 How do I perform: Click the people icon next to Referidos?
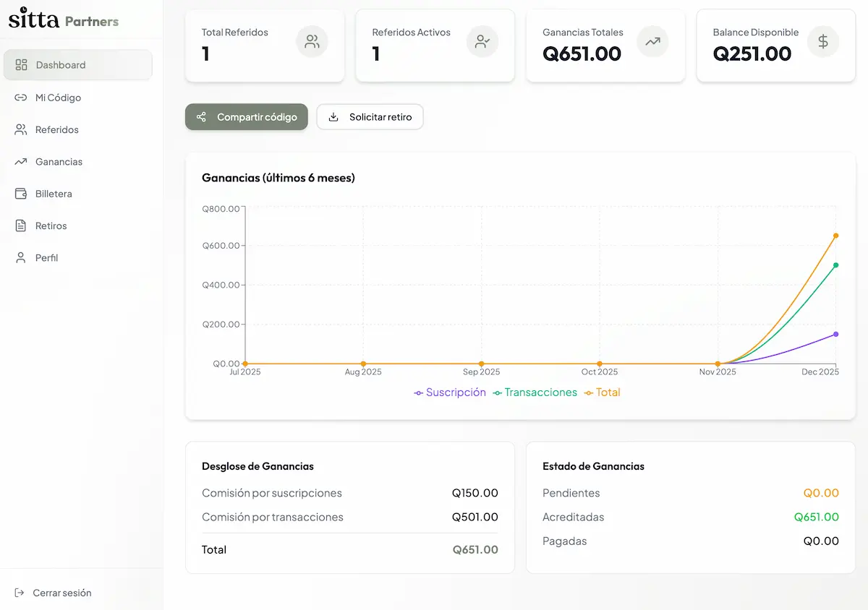point(21,129)
